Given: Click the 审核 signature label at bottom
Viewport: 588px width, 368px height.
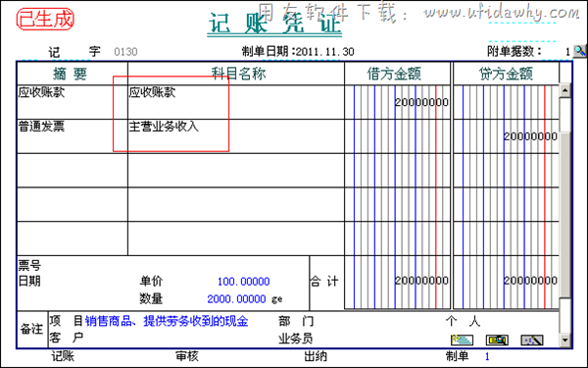Looking at the screenshot, I should click(x=187, y=356).
